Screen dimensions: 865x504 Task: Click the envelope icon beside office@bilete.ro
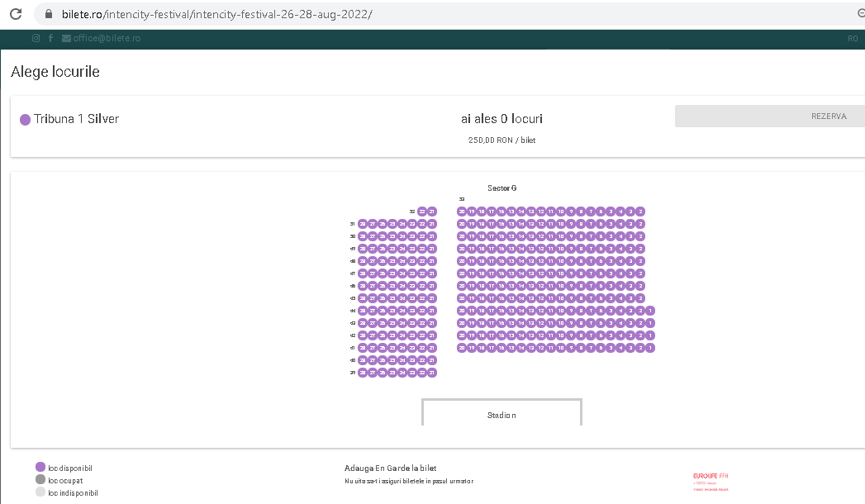(66, 38)
